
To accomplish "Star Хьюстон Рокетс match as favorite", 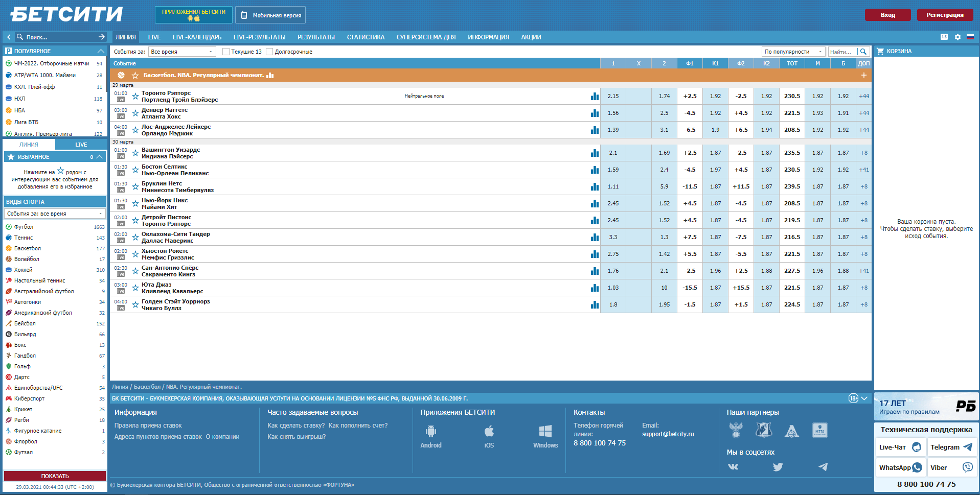I will (x=135, y=254).
